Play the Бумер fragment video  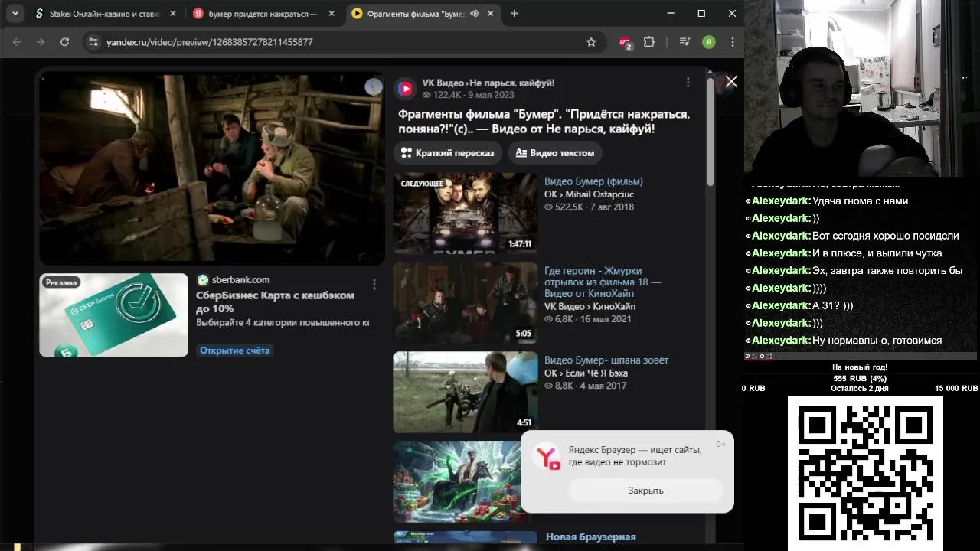[212, 169]
